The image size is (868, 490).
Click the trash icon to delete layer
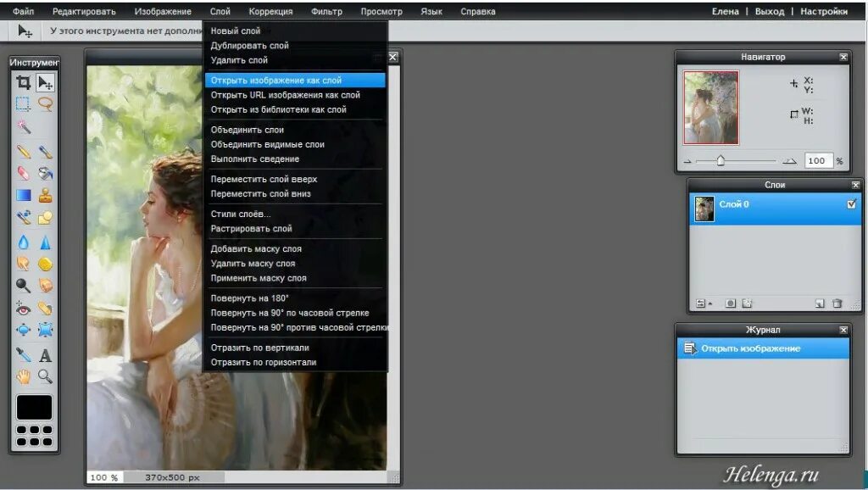(837, 303)
